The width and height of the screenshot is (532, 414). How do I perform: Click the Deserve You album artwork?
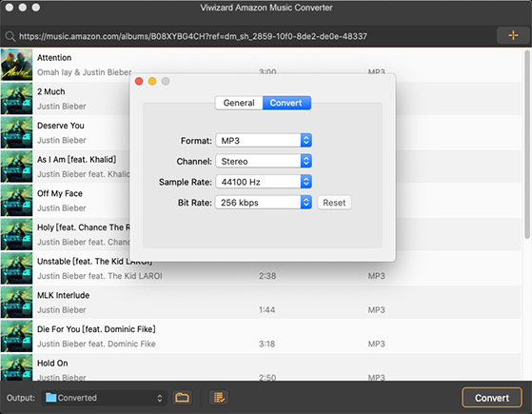point(16,132)
